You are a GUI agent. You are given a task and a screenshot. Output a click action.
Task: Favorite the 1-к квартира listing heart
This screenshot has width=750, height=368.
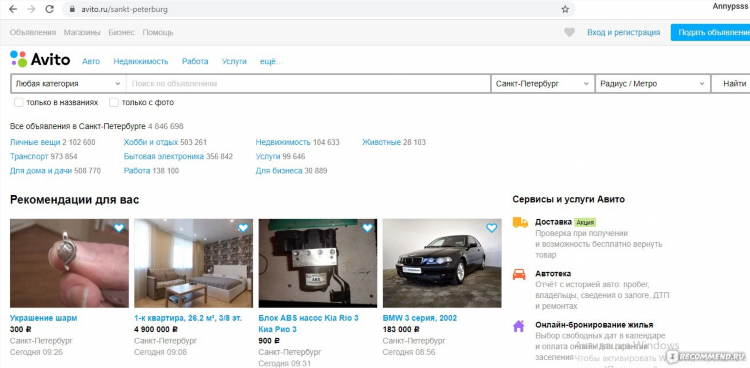point(243,228)
